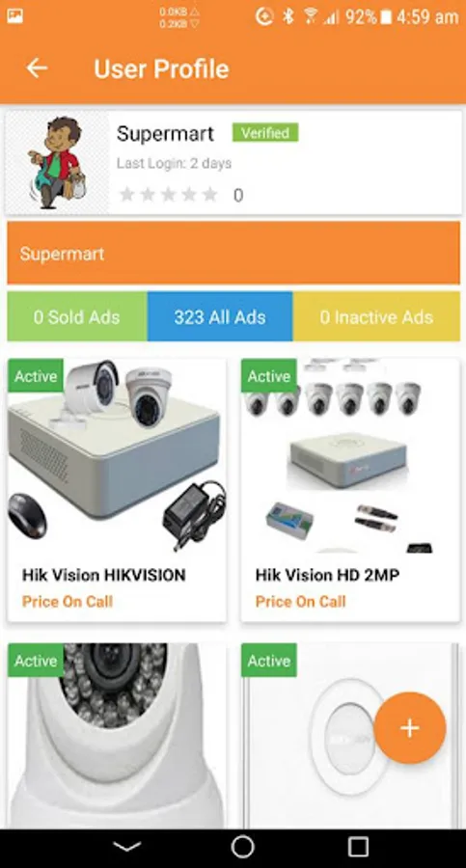Tap the orange plus floating button
The height and width of the screenshot is (868, 466).
pyautogui.click(x=409, y=728)
